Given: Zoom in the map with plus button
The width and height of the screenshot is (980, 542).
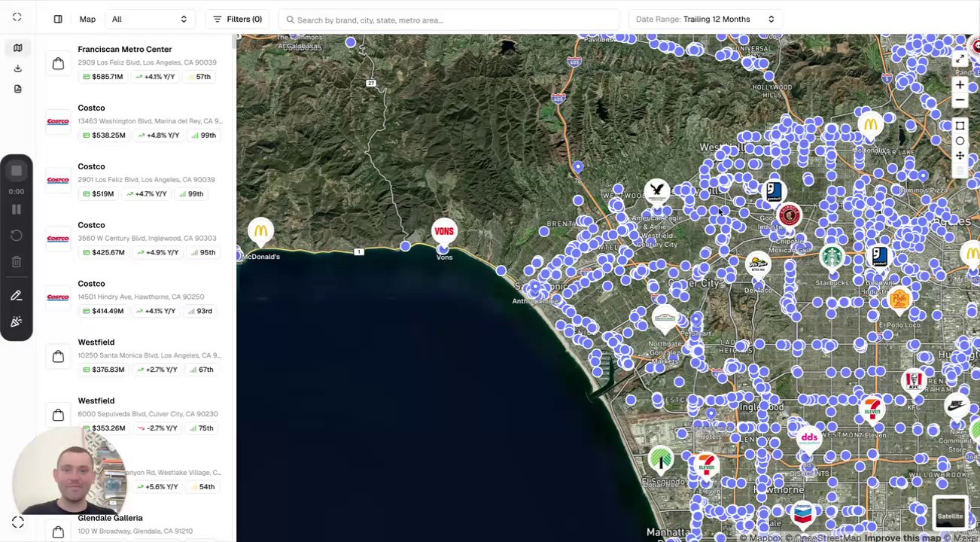Looking at the screenshot, I should coord(960,85).
